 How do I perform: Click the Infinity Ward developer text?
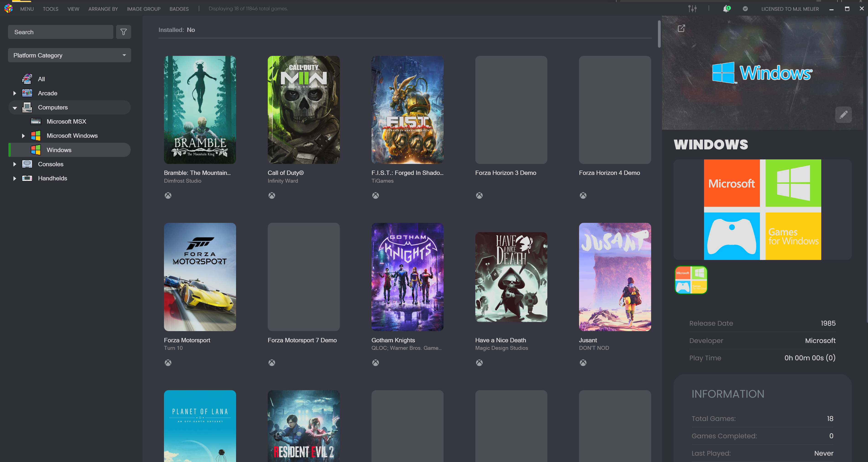click(x=283, y=181)
